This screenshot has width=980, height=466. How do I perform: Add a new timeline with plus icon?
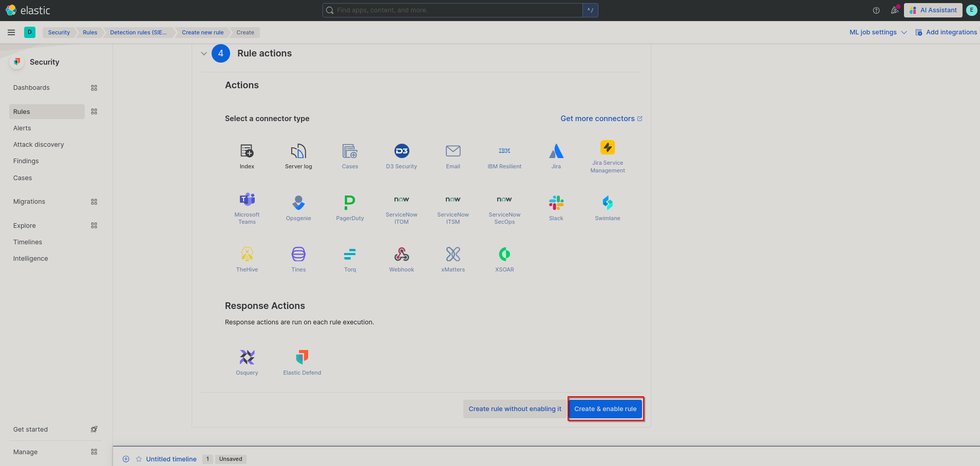(126, 459)
